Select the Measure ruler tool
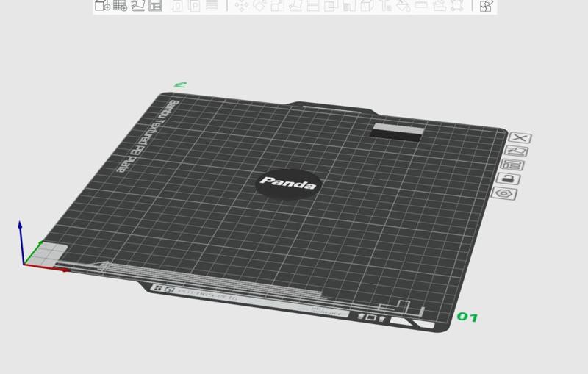 [420, 6]
